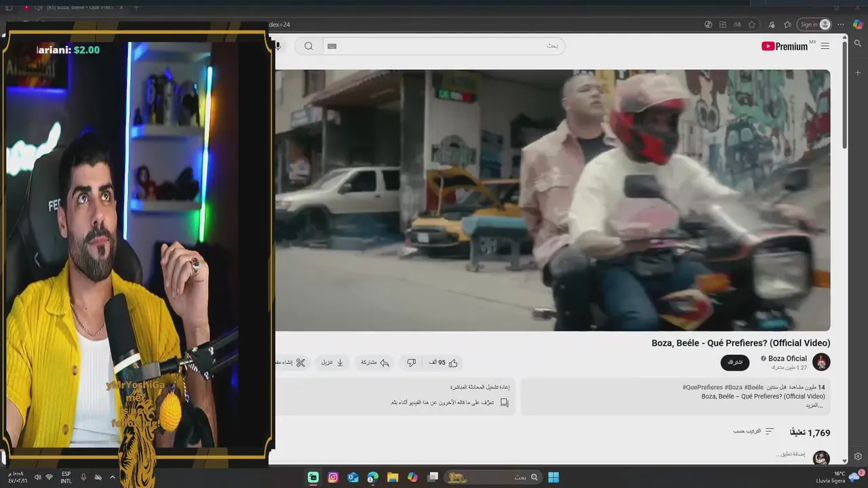Image resolution: width=868 pixels, height=488 pixels.
Task: Click the YouTube voice search microphone icon
Action: point(277,46)
